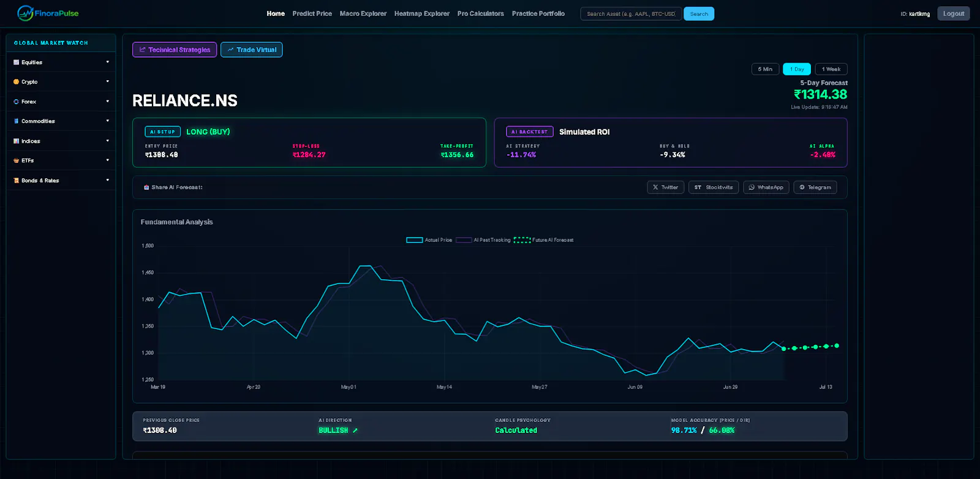The image size is (980, 479).
Task: Click the entry price ₹1308.40
Action: [x=162, y=155]
